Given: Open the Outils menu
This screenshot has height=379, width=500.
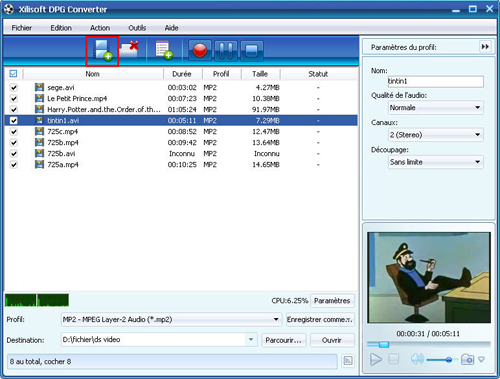Looking at the screenshot, I should (x=137, y=28).
